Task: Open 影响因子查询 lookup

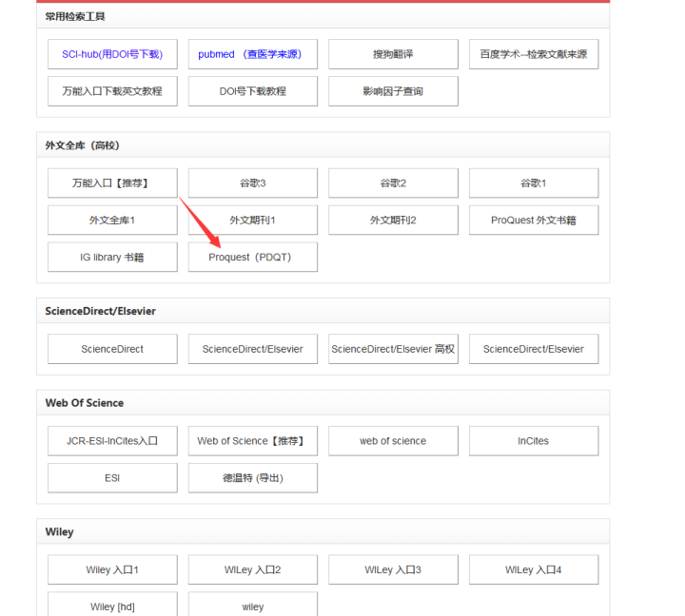Action: tap(393, 91)
